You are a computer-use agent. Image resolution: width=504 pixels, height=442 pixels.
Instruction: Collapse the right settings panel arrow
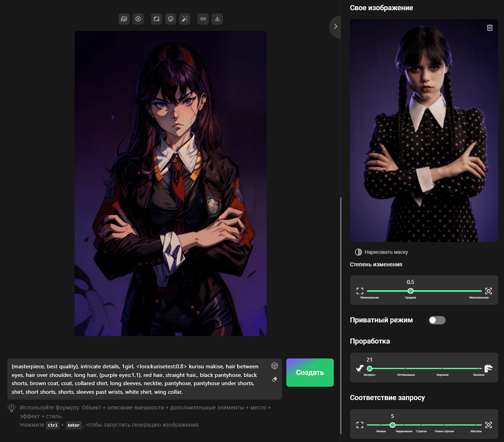click(x=335, y=26)
